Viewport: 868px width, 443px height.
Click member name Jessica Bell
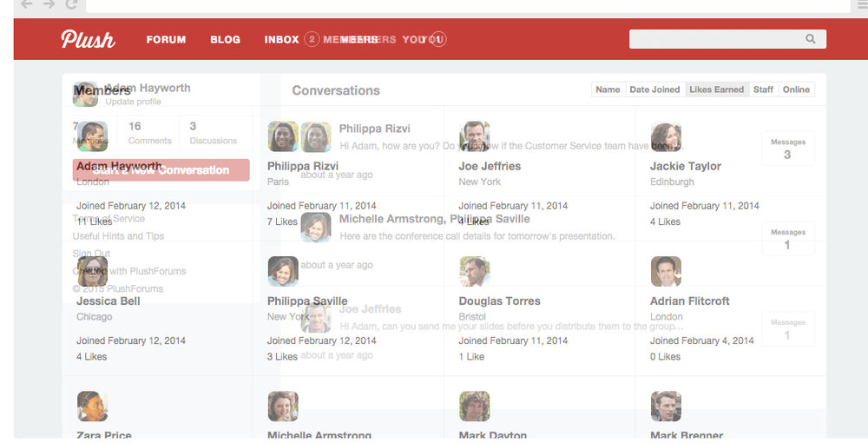point(108,301)
